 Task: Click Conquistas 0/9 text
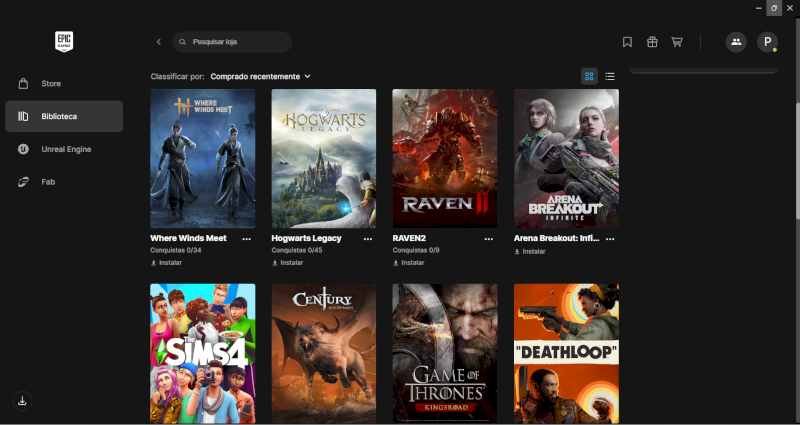pos(416,251)
